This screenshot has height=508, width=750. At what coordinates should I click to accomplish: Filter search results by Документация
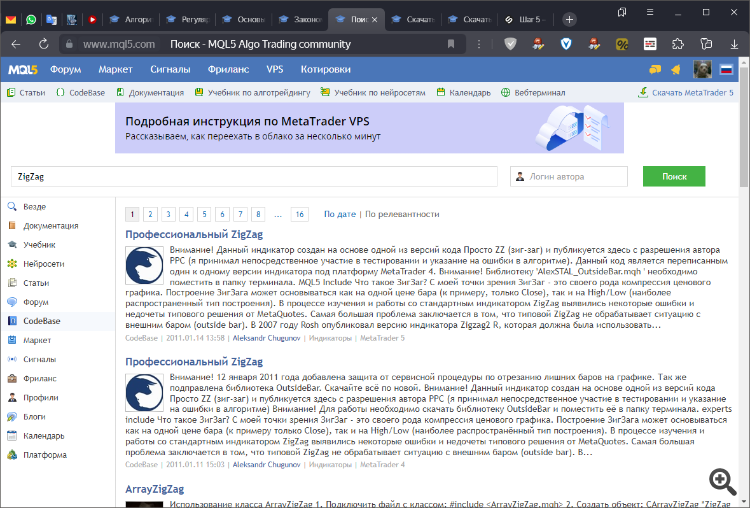(51, 226)
